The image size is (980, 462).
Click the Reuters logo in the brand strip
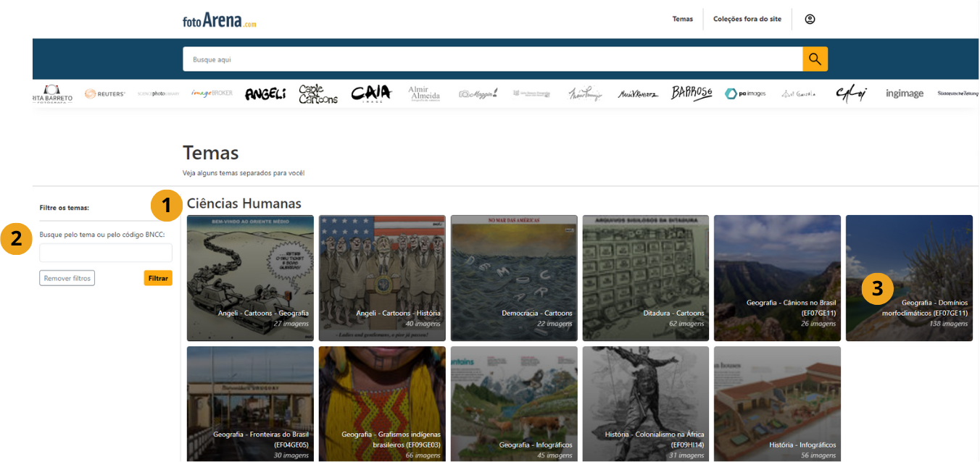(x=105, y=93)
